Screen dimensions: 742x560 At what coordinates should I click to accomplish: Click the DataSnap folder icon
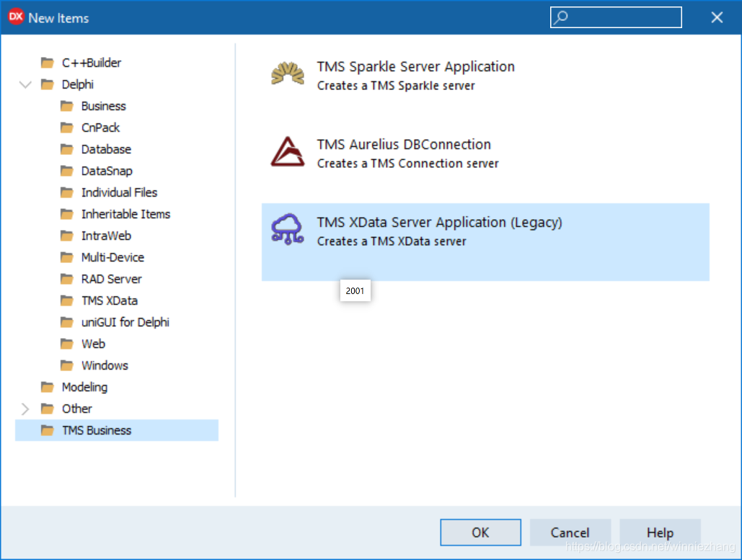click(67, 171)
